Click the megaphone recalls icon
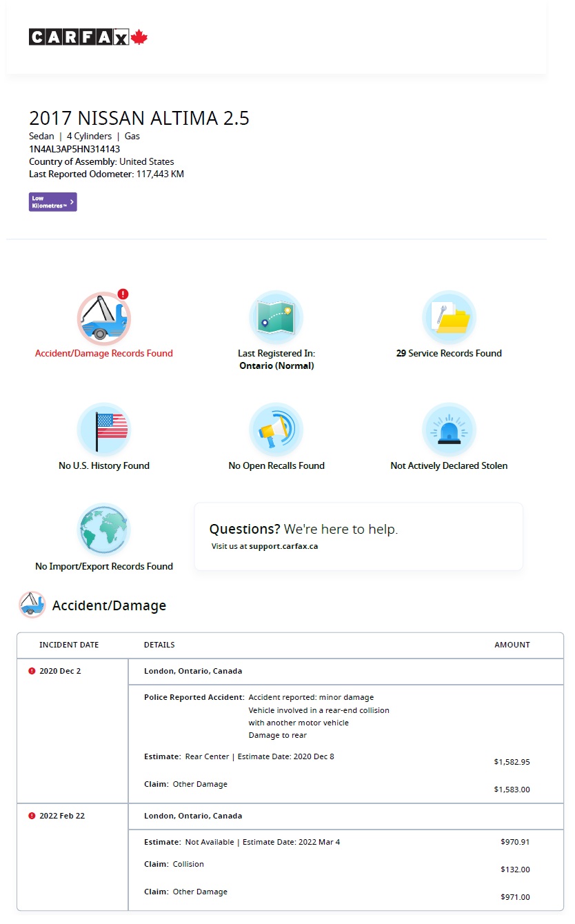Viewport: 575px width, 924px height. click(x=276, y=430)
